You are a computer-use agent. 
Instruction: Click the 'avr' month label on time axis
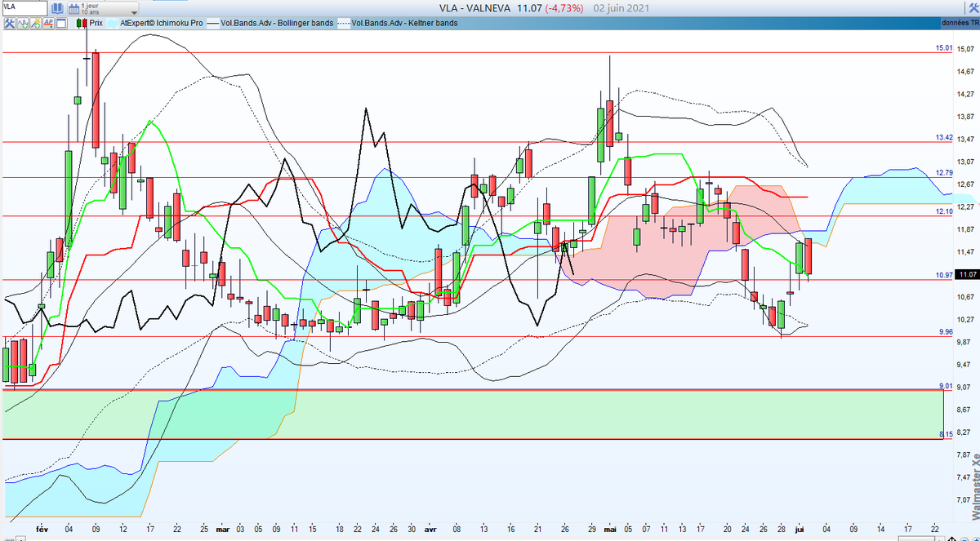[430, 528]
